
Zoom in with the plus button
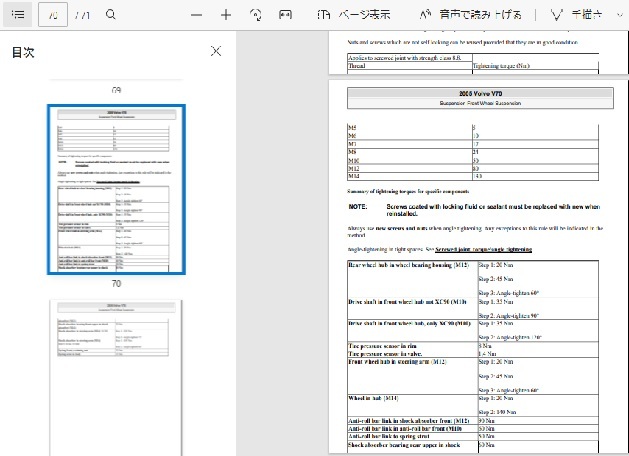(226, 15)
